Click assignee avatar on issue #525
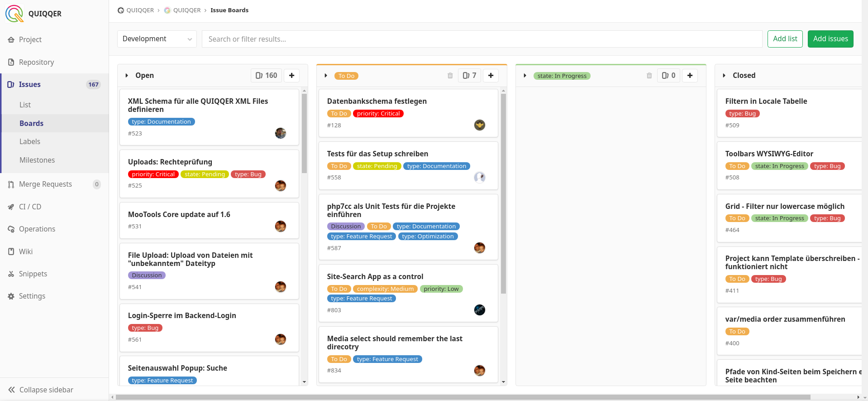The width and height of the screenshot is (868, 401). coord(281,186)
